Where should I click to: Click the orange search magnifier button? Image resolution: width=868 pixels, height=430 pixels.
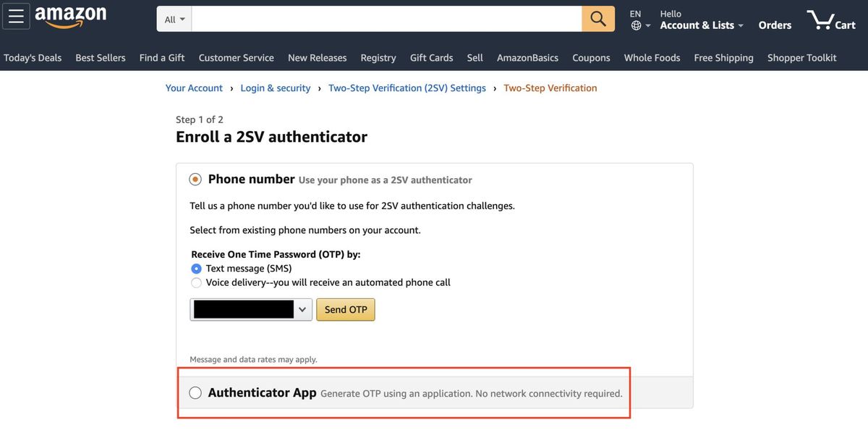pos(598,19)
